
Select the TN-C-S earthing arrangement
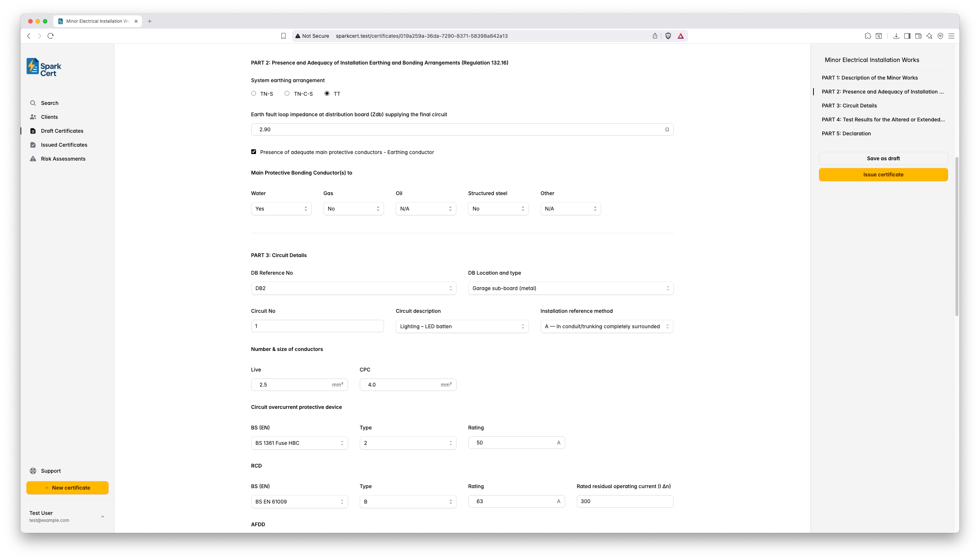pyautogui.click(x=286, y=94)
